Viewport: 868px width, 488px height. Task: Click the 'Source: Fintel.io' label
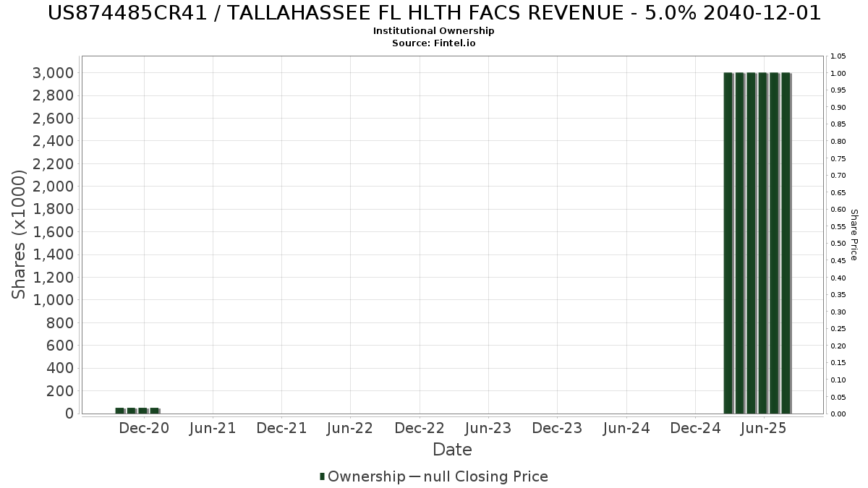[434, 43]
